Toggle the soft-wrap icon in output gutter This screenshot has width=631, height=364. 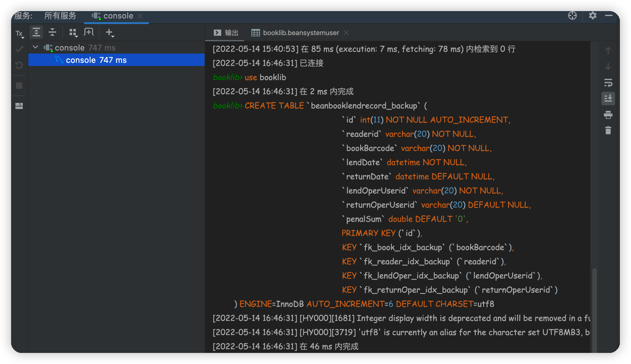[x=608, y=83]
